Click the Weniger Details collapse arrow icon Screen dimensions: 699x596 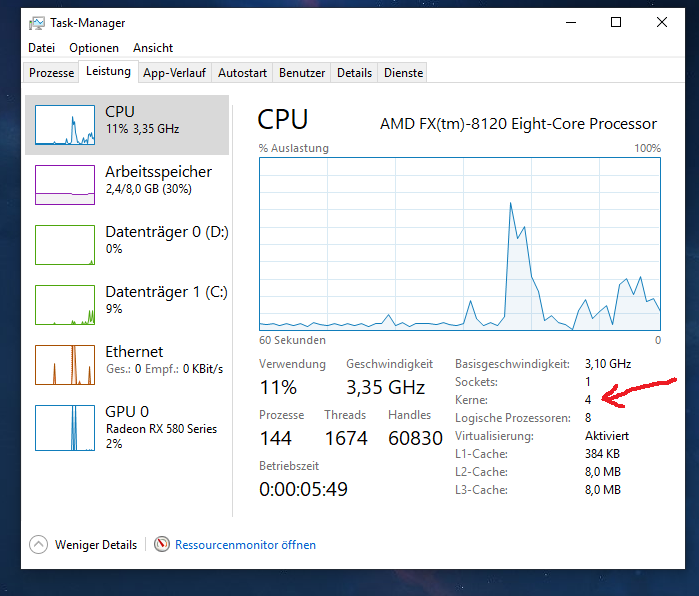click(38, 544)
